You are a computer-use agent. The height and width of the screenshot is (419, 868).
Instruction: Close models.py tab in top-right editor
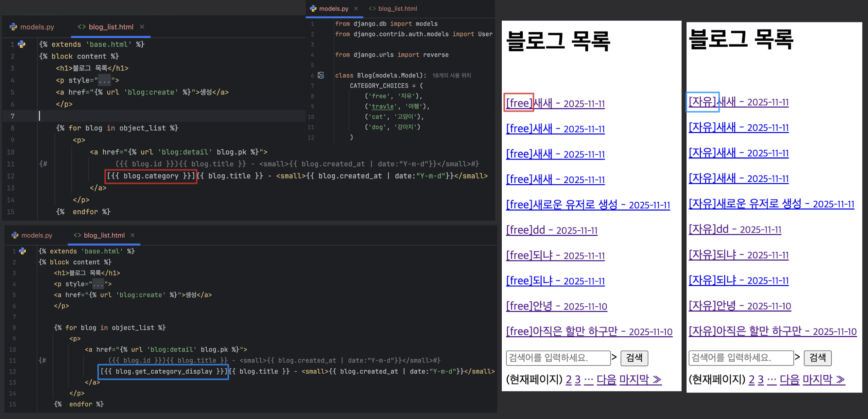coord(356,9)
